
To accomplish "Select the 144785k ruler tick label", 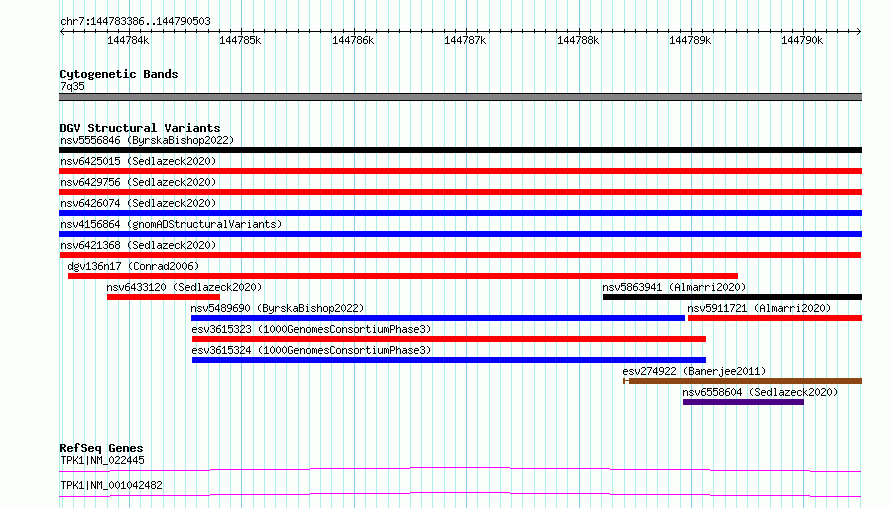I will [240, 40].
